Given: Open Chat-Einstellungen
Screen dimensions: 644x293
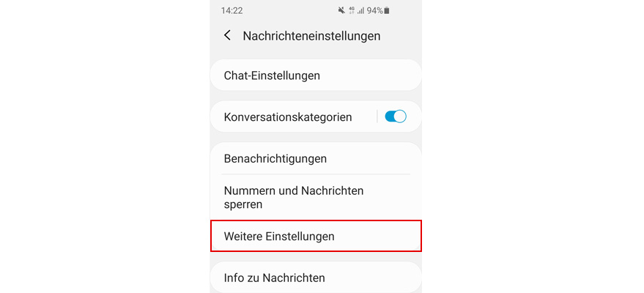Looking at the screenshot, I should [272, 75].
